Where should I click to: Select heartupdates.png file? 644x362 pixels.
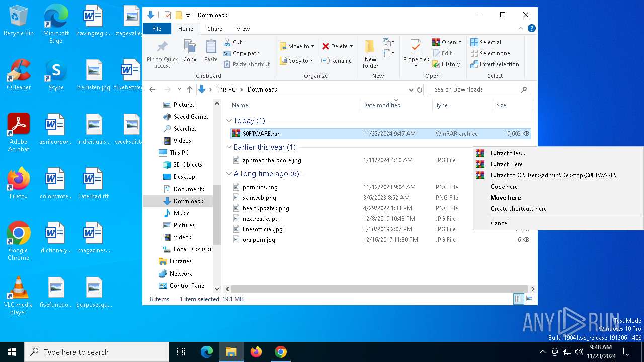click(266, 208)
